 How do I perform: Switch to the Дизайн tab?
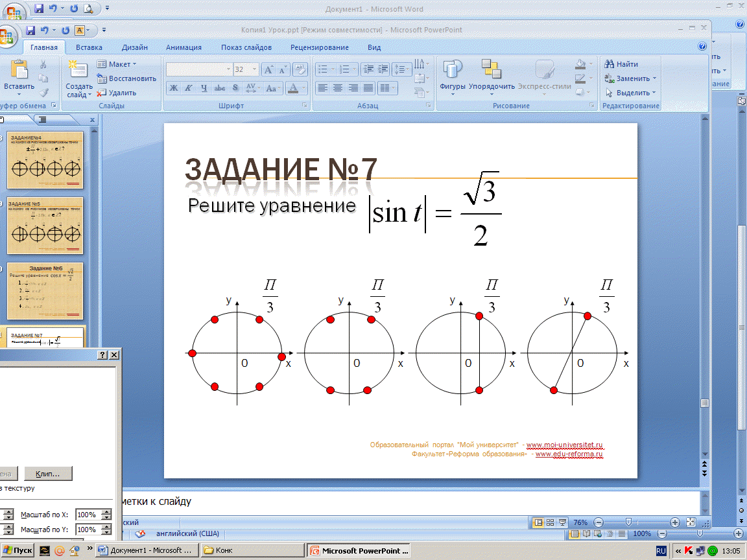pos(135,47)
